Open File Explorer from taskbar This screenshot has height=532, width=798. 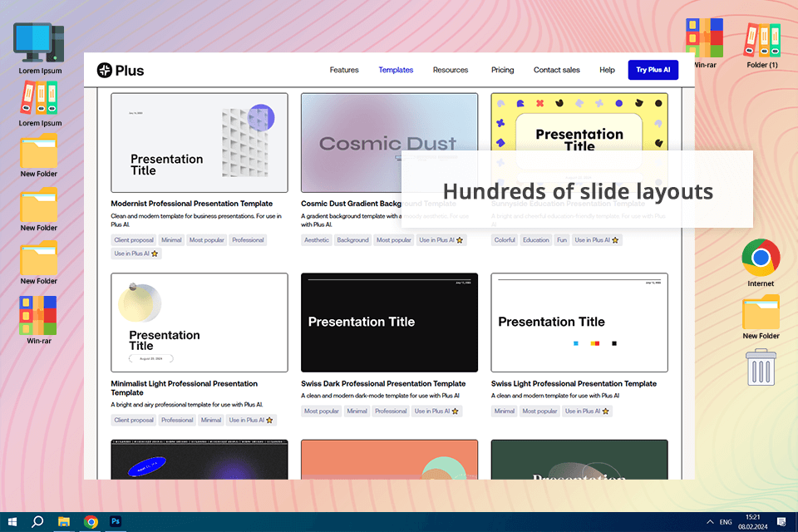coord(64,522)
